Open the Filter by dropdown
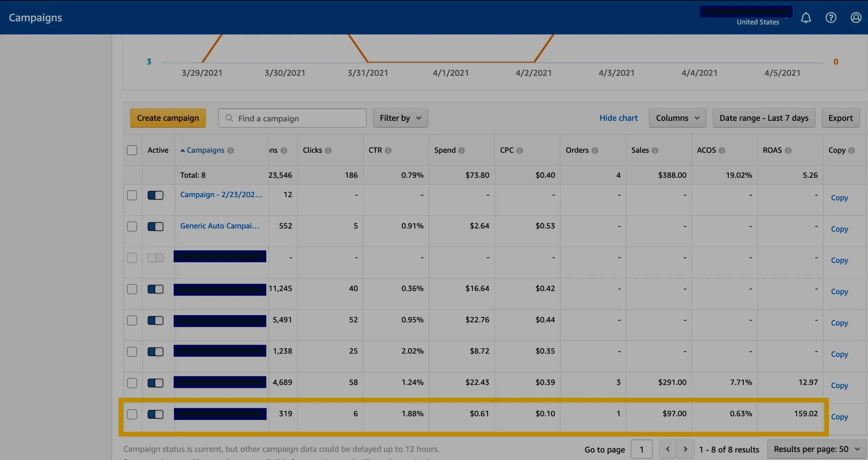The image size is (868, 460). coord(400,118)
